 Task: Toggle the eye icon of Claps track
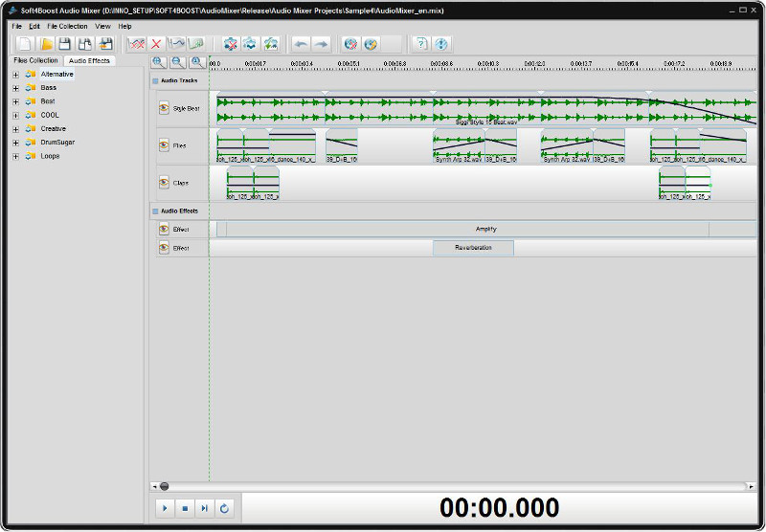[x=164, y=182]
